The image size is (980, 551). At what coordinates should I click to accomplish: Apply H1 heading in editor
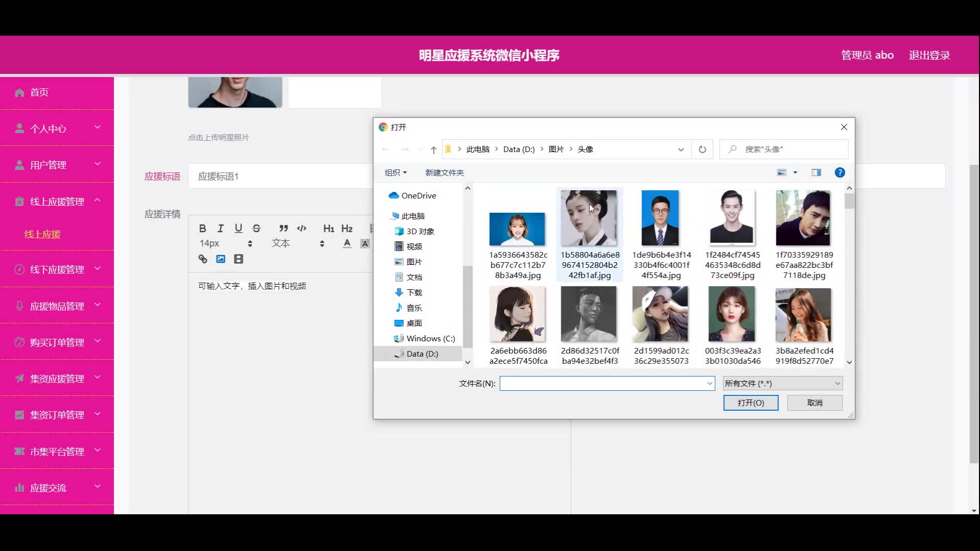tap(329, 228)
